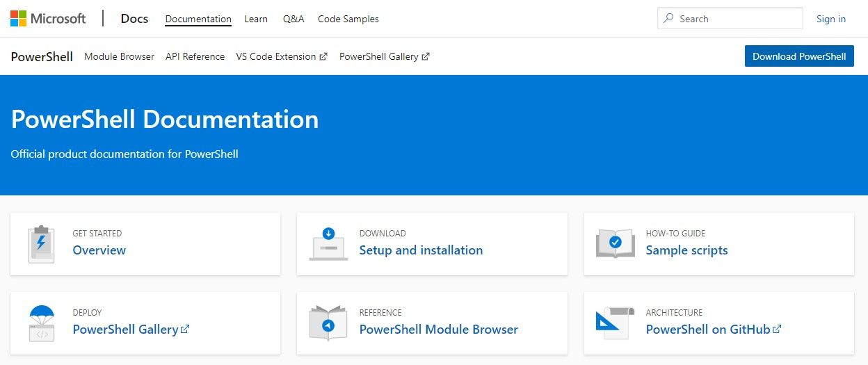Click the DEPLOY label
The width and height of the screenshot is (868, 365).
[87, 313]
